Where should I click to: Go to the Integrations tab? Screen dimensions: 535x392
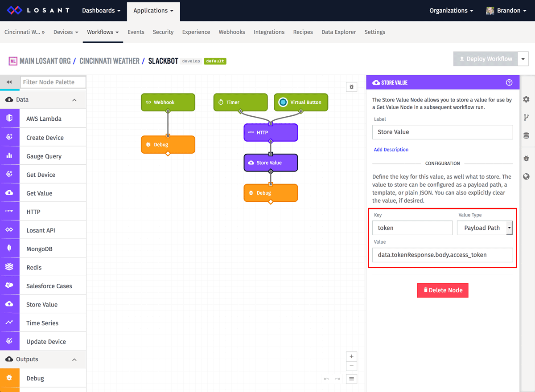coord(269,32)
